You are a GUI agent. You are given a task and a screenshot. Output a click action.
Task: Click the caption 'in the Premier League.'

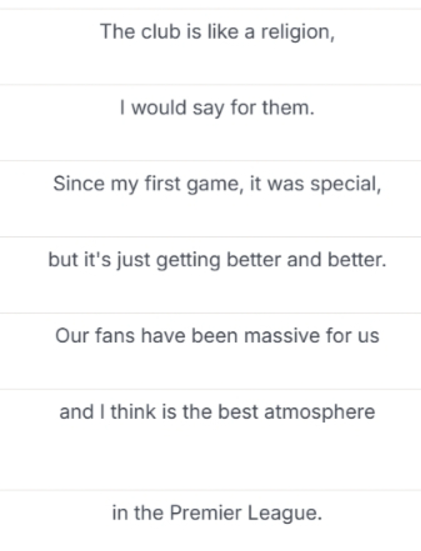(x=210, y=521)
